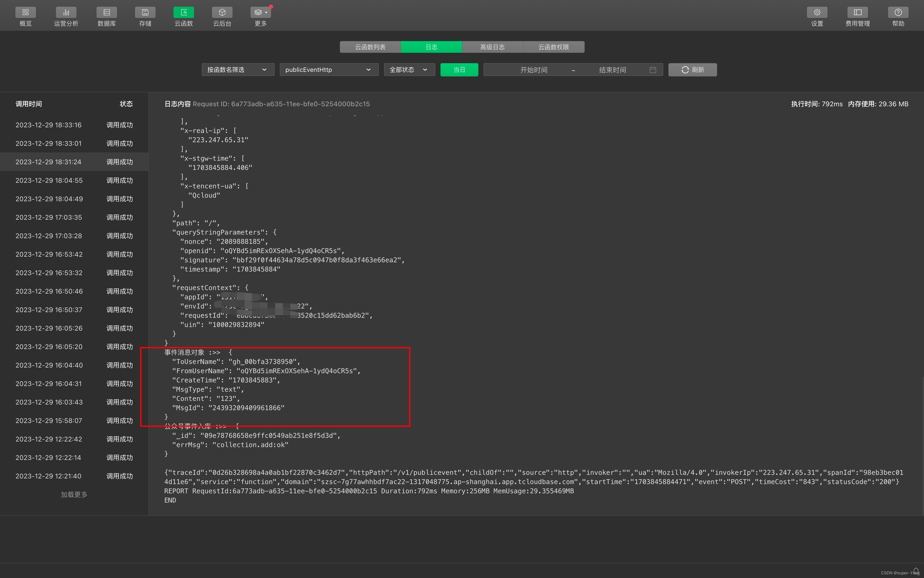This screenshot has height=578, width=924.
Task: Click 加载更多 load more link
Action: pos(74,494)
